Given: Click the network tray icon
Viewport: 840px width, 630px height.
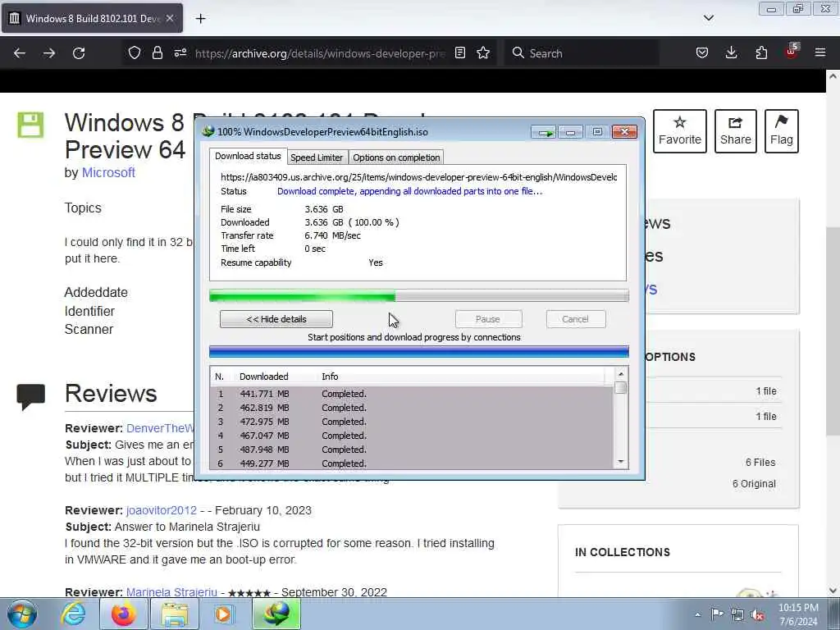Looking at the screenshot, I should [737, 614].
